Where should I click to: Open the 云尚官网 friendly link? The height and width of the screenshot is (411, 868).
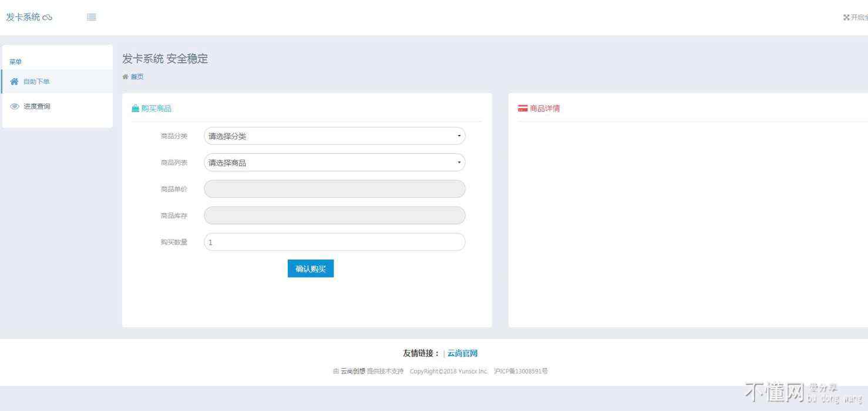(x=462, y=353)
